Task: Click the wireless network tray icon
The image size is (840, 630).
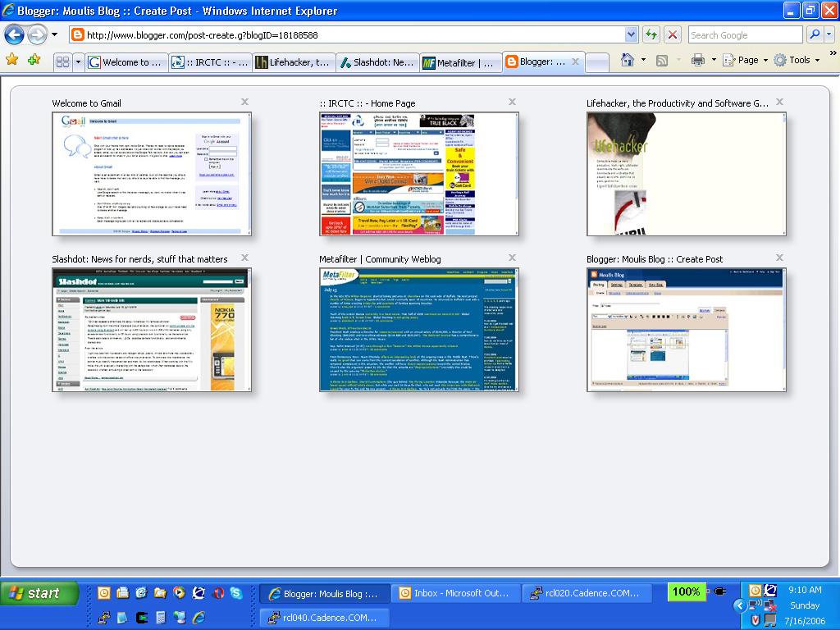Action: 756,605
